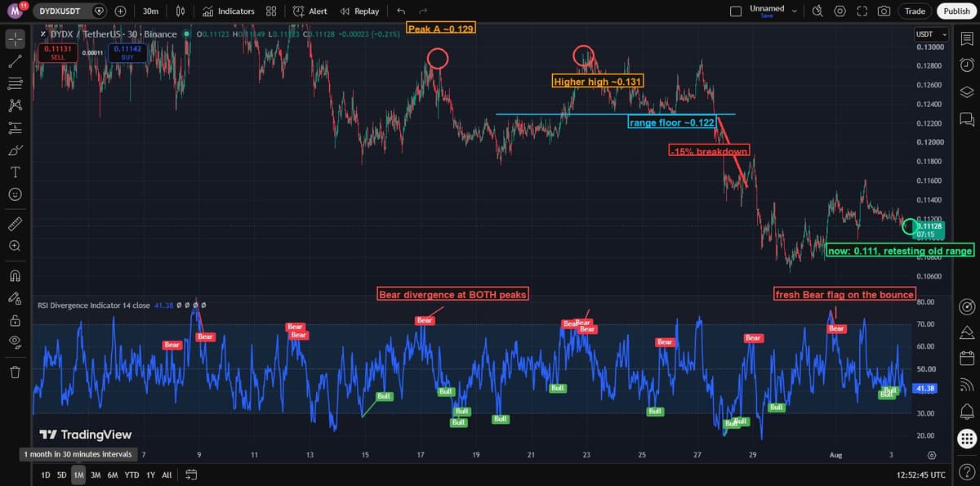Image resolution: width=980 pixels, height=486 pixels.
Task: Open the news feed broadcast icon
Action: [966, 384]
